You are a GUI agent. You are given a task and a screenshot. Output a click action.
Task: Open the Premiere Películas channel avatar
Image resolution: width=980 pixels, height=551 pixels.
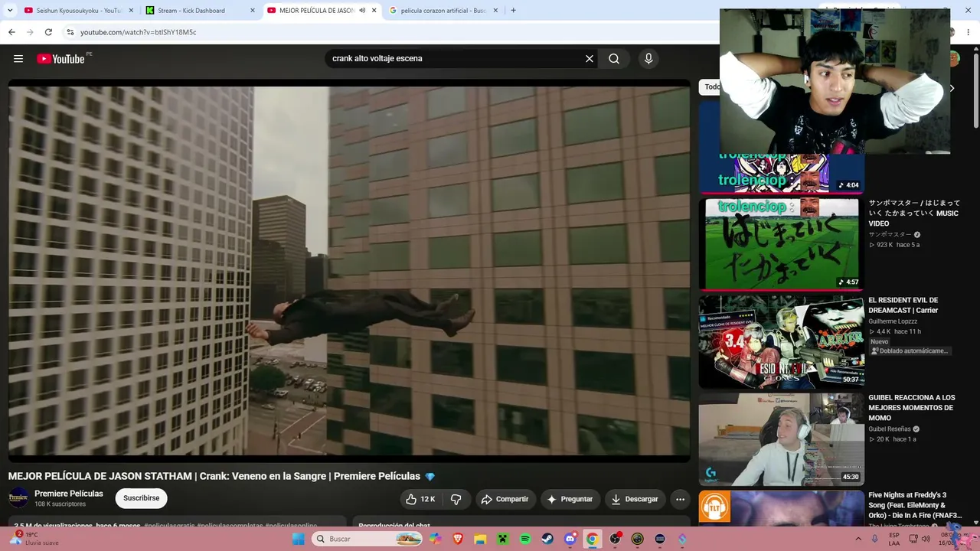pos(18,498)
